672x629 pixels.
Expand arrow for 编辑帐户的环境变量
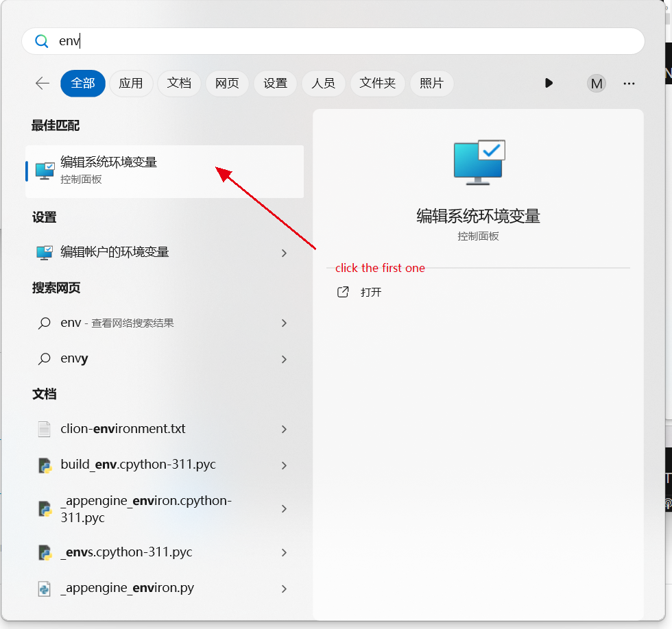[x=284, y=253]
